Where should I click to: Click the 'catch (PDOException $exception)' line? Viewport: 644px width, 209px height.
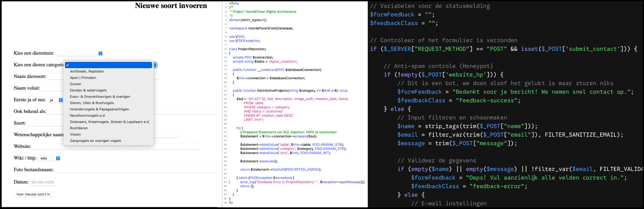[265, 178]
